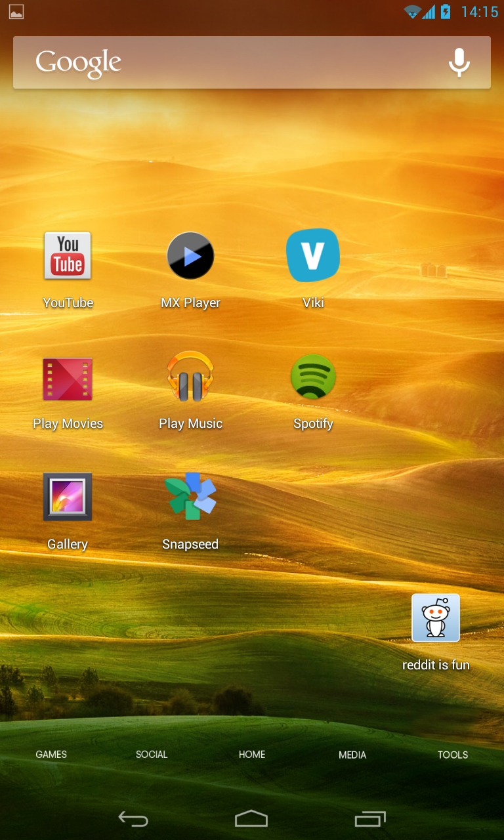The image size is (504, 840).
Task: Tap the voice search microphone
Action: tap(459, 62)
